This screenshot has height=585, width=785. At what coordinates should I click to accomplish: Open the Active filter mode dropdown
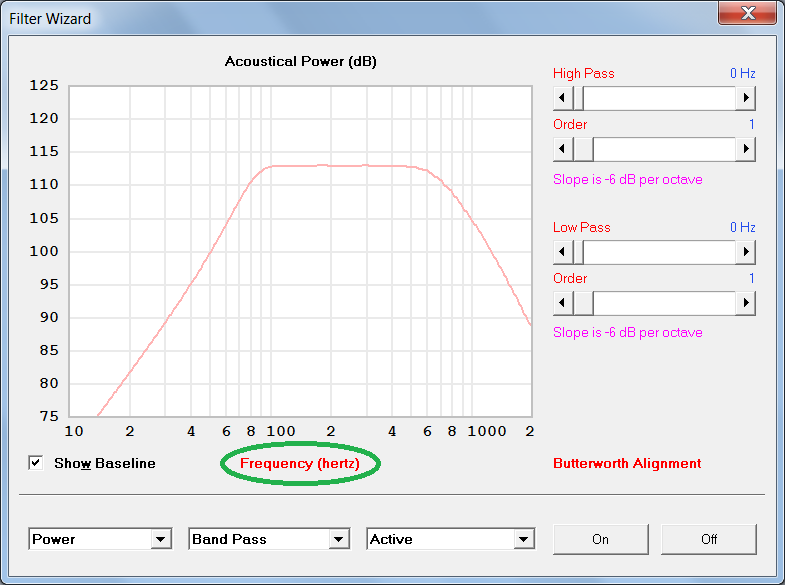[x=524, y=539]
